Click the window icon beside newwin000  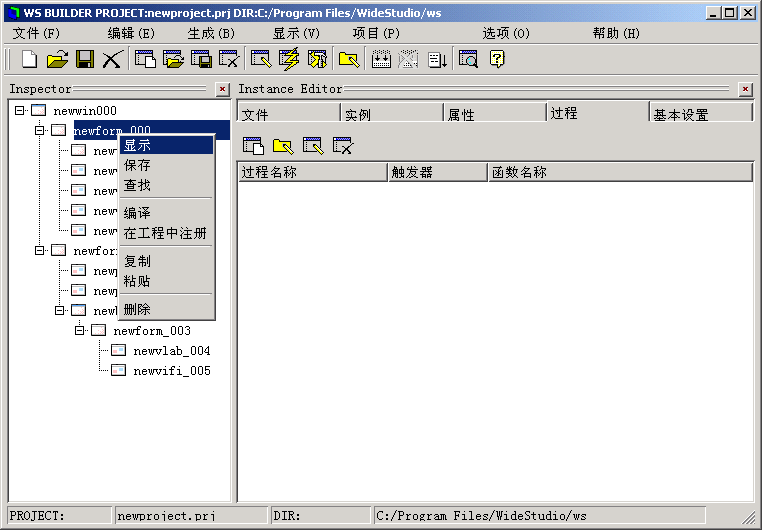point(38,110)
